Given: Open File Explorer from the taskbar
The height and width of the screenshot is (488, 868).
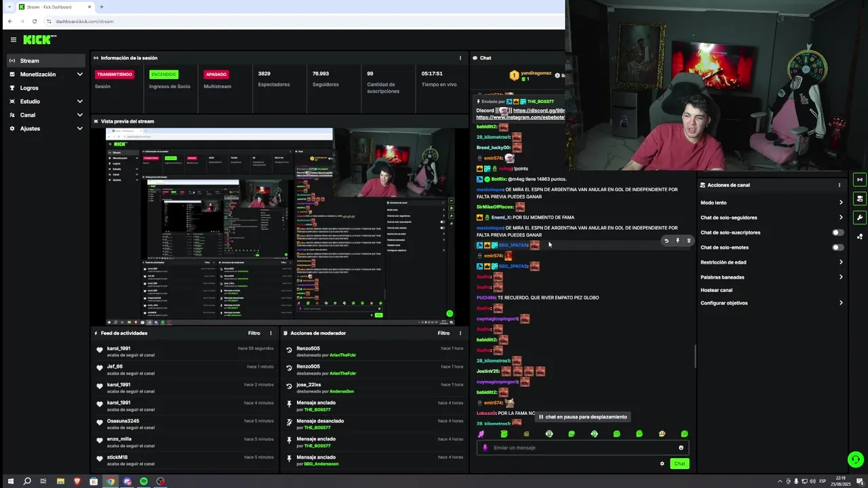Looking at the screenshot, I should point(60,481).
